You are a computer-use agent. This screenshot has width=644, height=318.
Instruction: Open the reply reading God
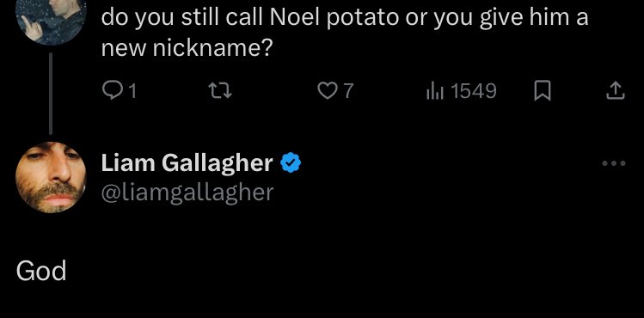click(41, 272)
